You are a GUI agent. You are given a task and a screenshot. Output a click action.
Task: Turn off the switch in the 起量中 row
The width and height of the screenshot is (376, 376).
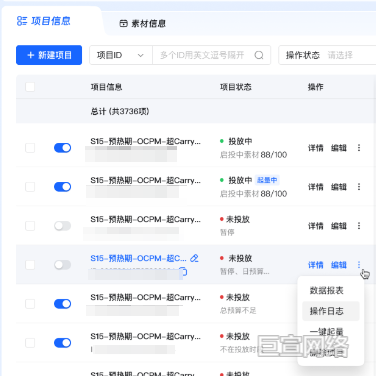[63, 187]
